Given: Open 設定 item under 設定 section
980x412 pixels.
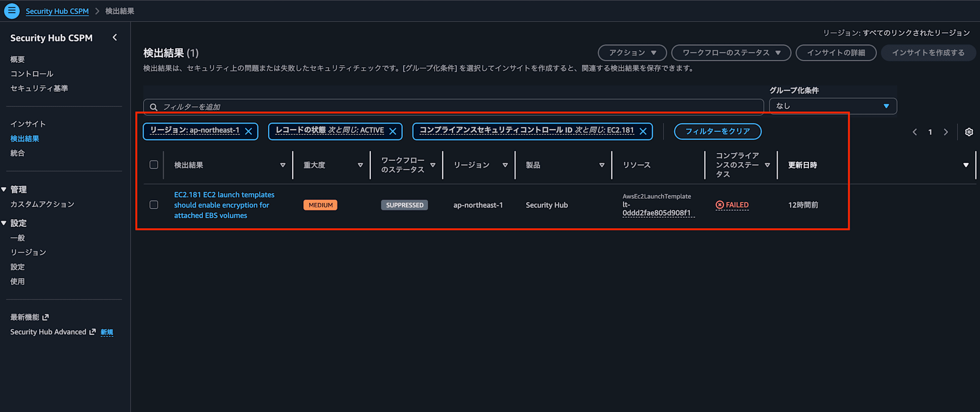Looking at the screenshot, I should tap(18, 267).
